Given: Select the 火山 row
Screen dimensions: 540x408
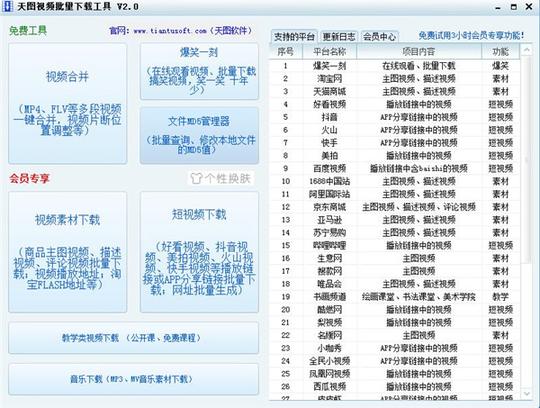Looking at the screenshot, I should (394, 130).
